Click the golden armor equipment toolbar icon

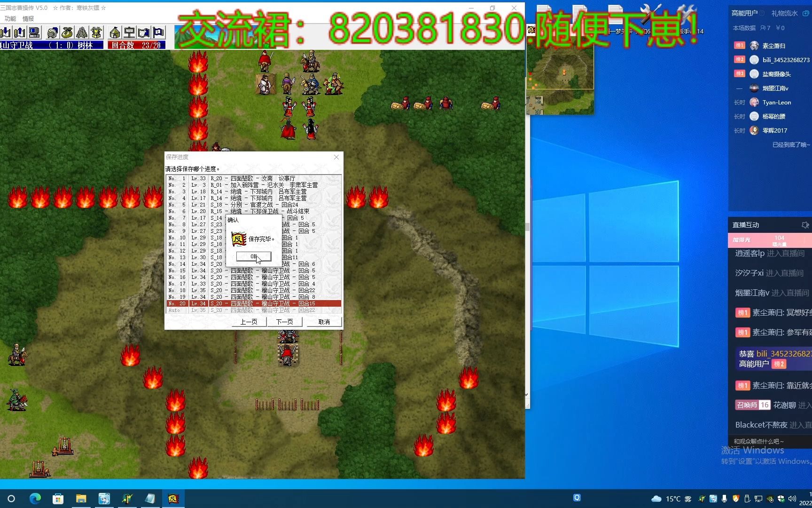96,32
